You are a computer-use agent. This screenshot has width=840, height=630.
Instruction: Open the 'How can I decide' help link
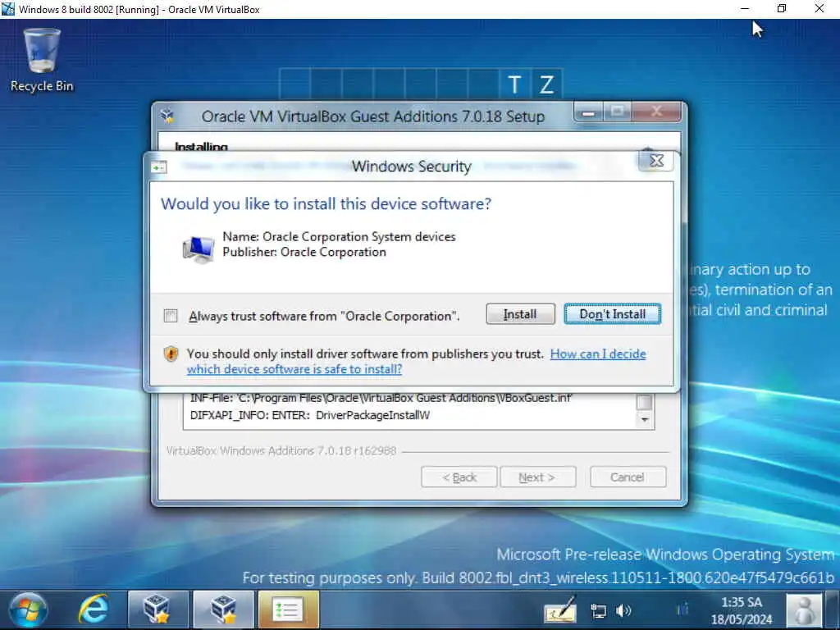click(417, 362)
